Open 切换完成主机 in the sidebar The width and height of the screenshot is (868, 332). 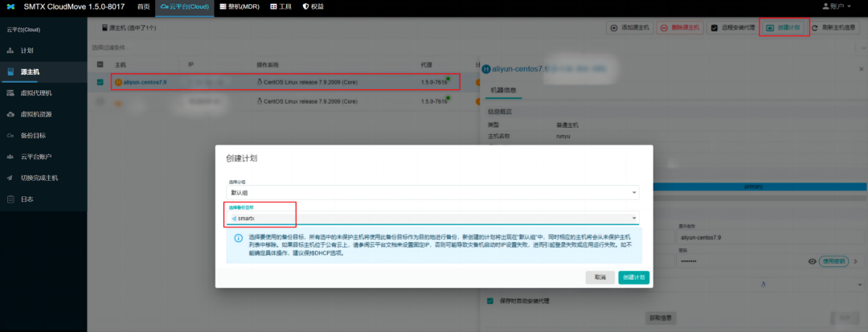click(x=43, y=178)
